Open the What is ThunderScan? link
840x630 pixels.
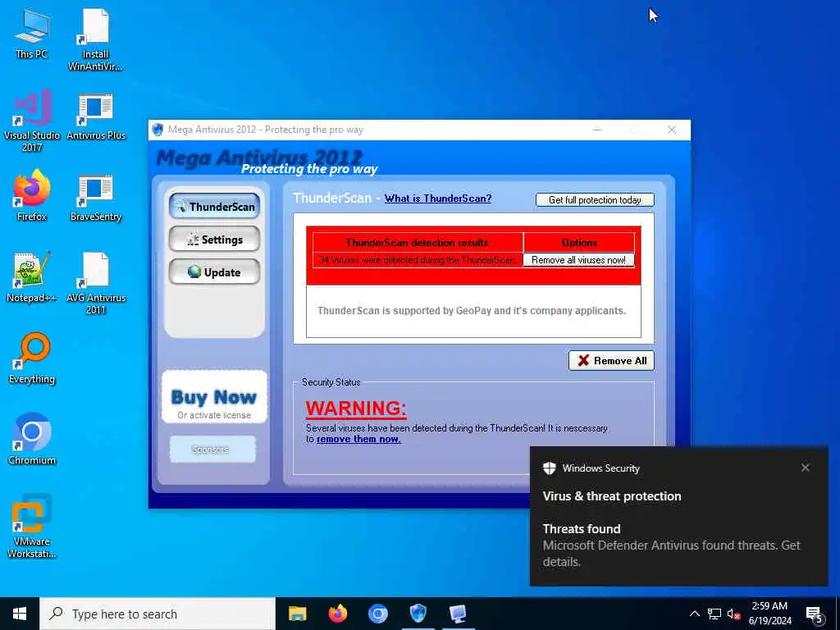point(438,199)
